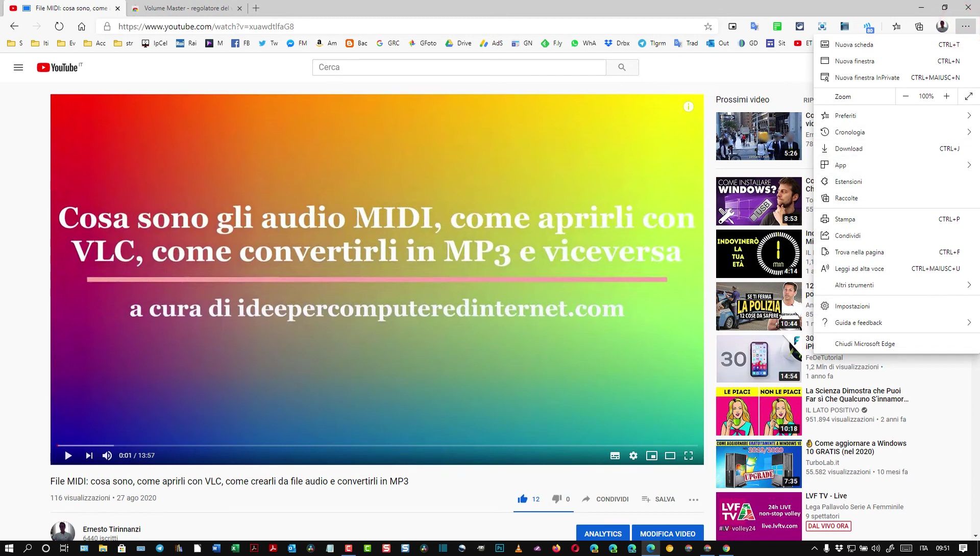Open YouTube hamburger guide menu

pyautogui.click(x=18, y=67)
